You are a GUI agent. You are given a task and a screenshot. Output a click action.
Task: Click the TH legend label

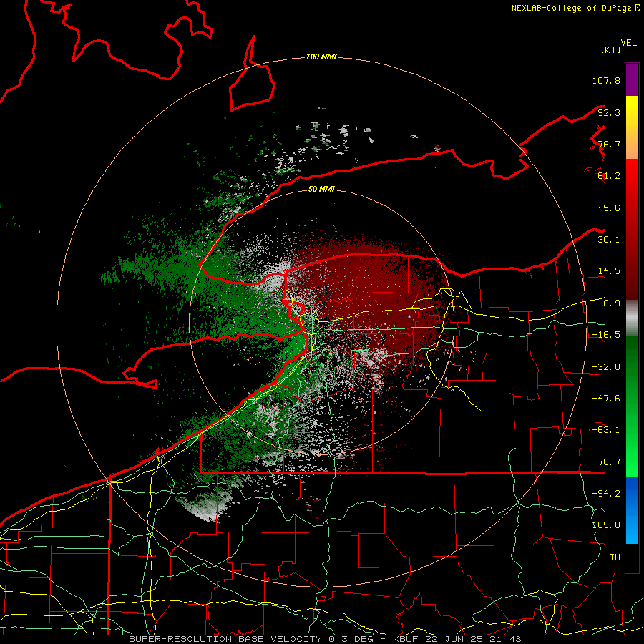[615, 557]
